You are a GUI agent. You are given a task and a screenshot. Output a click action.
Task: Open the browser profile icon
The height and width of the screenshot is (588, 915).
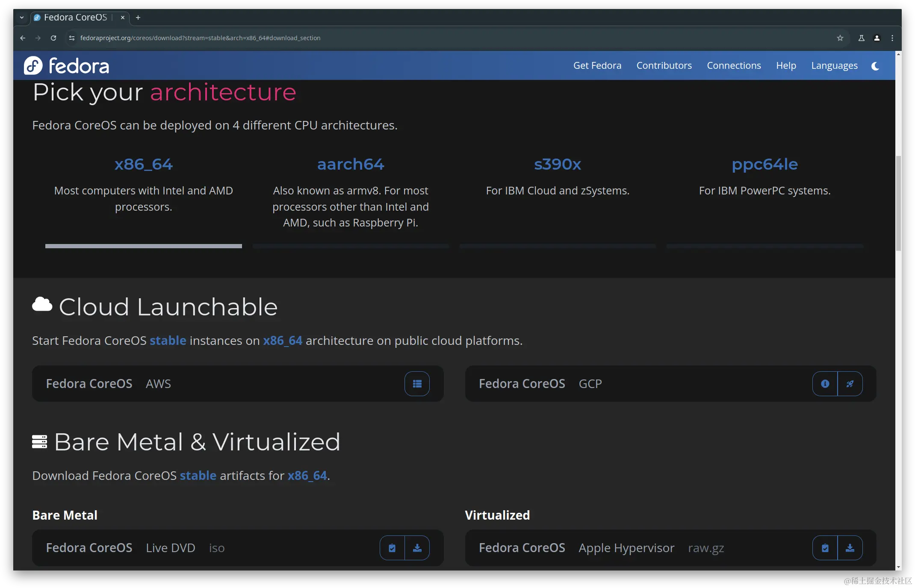[877, 38]
